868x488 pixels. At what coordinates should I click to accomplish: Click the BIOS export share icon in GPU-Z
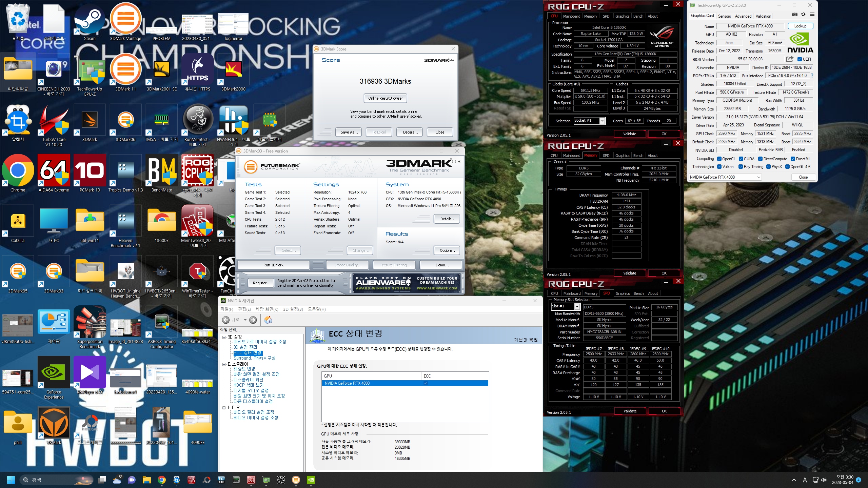[790, 59]
